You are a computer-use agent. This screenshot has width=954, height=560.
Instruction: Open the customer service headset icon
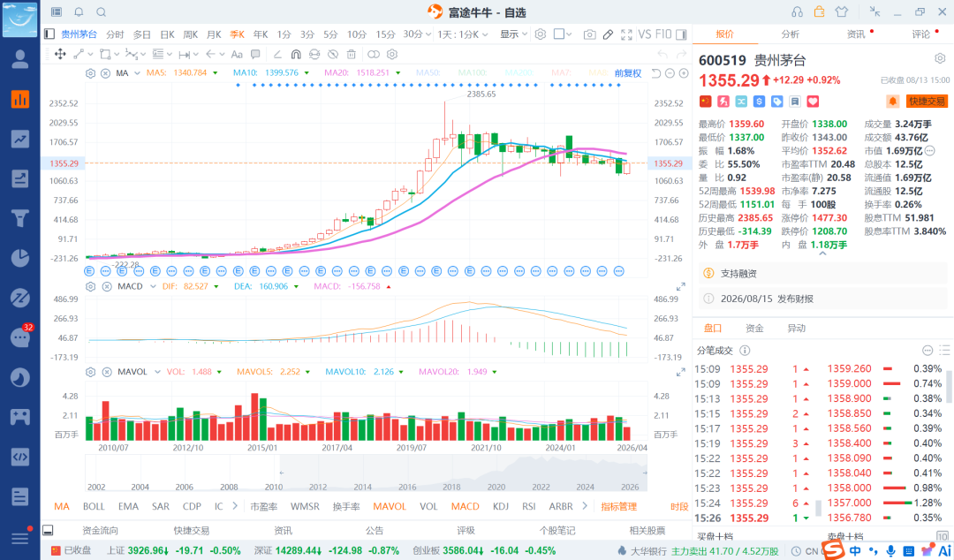pyautogui.click(x=797, y=11)
